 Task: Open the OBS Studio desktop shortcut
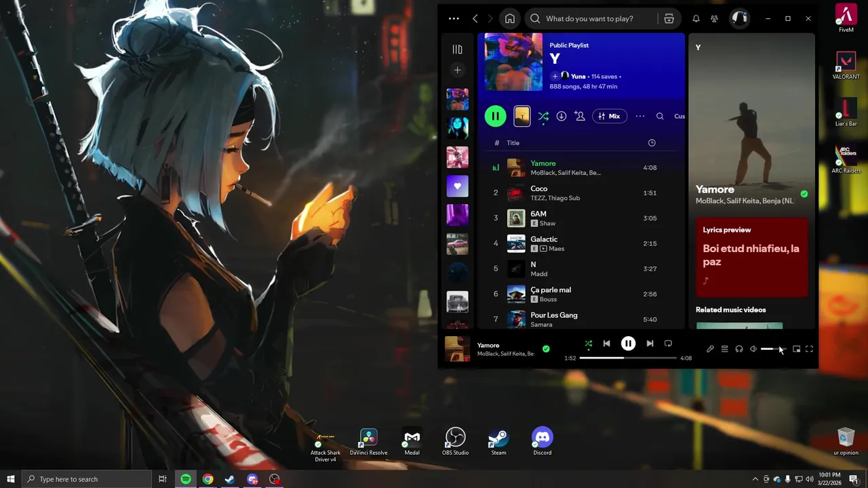455,442
